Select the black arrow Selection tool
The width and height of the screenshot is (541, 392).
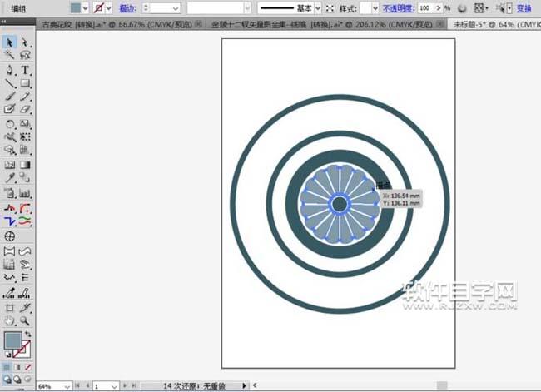coord(10,42)
